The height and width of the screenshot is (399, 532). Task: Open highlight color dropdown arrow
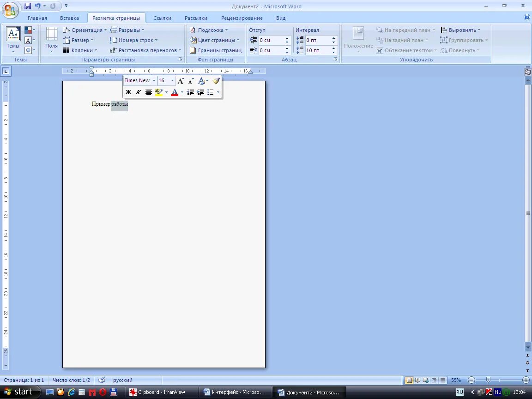[166, 92]
